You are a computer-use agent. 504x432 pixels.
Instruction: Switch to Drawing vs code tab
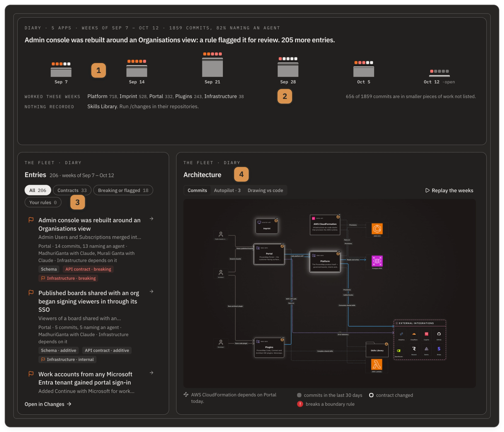pos(265,190)
